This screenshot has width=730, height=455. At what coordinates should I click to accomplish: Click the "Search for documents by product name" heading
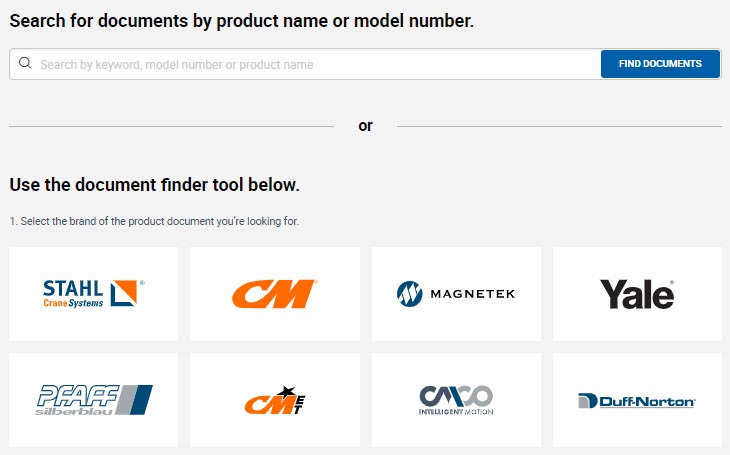pyautogui.click(x=242, y=21)
